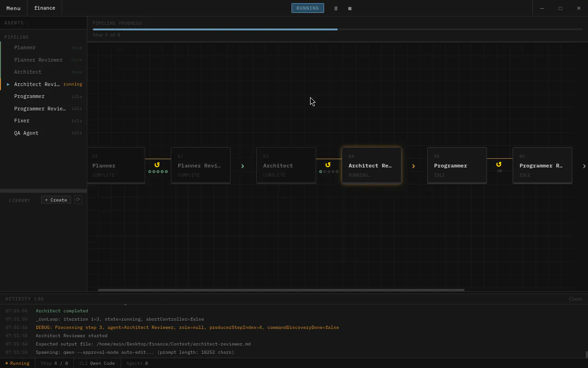Viewport: 588px width, 368px height.
Task: Click the pipeline progress bar
Action: point(338,29)
